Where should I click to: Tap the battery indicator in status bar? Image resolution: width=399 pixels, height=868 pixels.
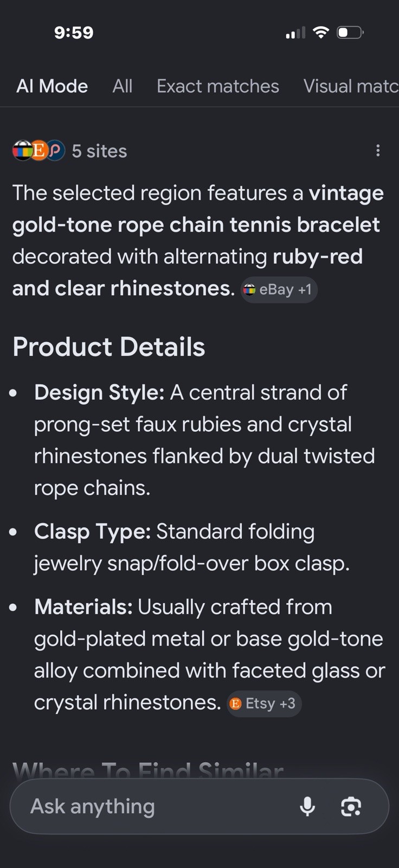pos(350,33)
